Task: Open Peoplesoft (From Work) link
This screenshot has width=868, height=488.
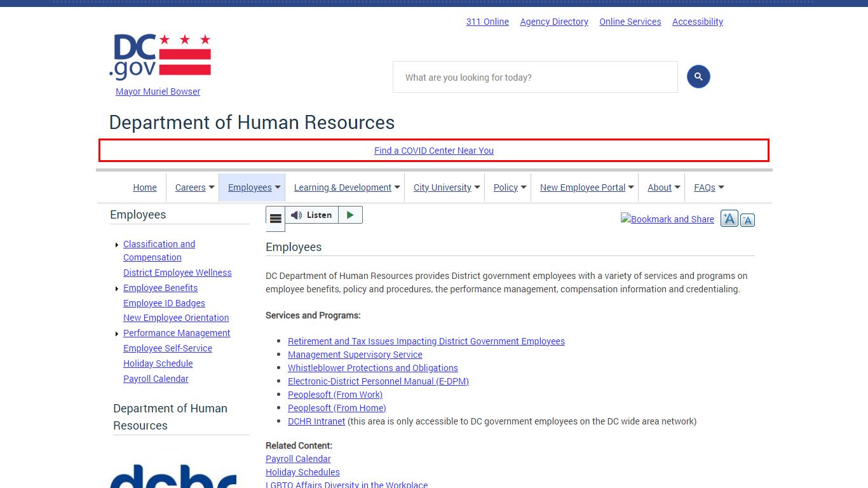Action: point(335,395)
